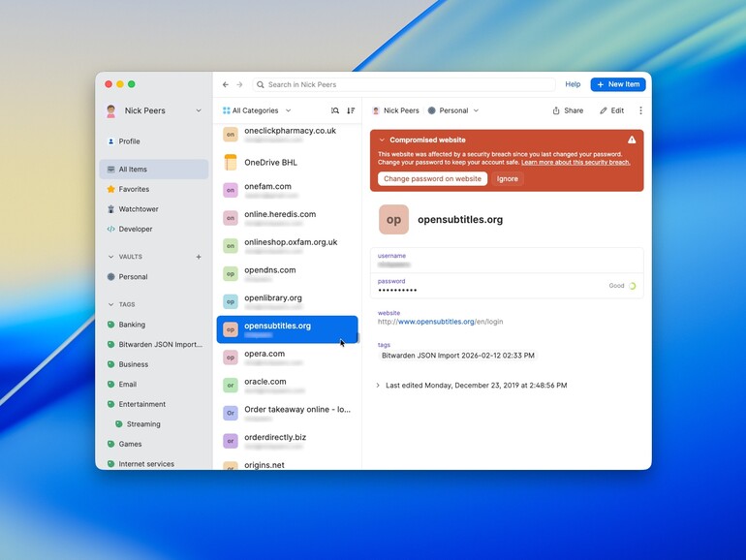Select opensubtitles.org in the list
Viewport: 746px width, 560px height.
pos(287,329)
